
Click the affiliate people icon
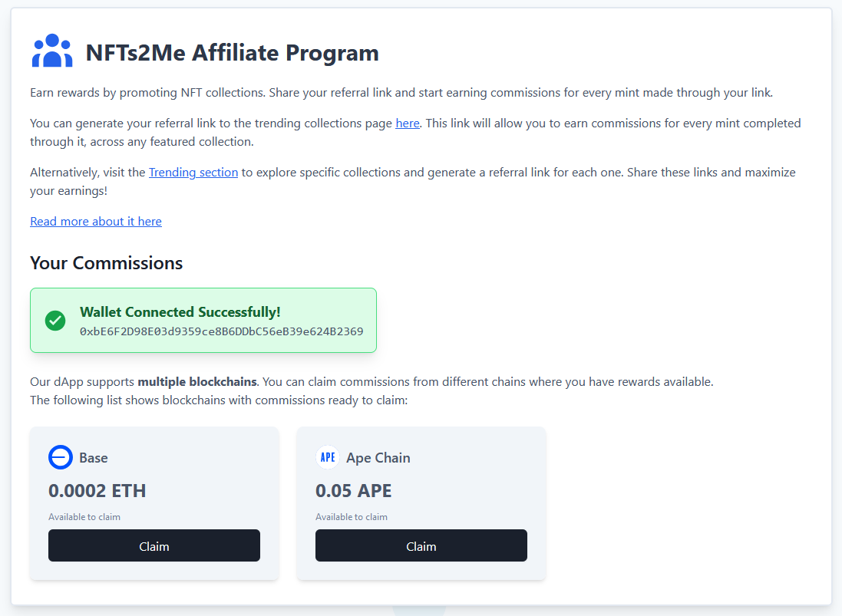[52, 51]
